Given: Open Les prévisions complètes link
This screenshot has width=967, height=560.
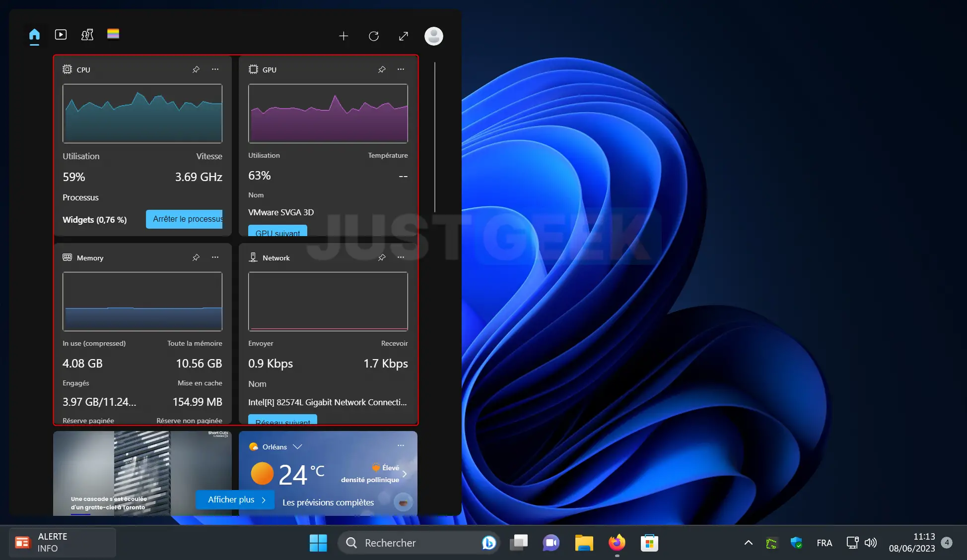Looking at the screenshot, I should [328, 502].
